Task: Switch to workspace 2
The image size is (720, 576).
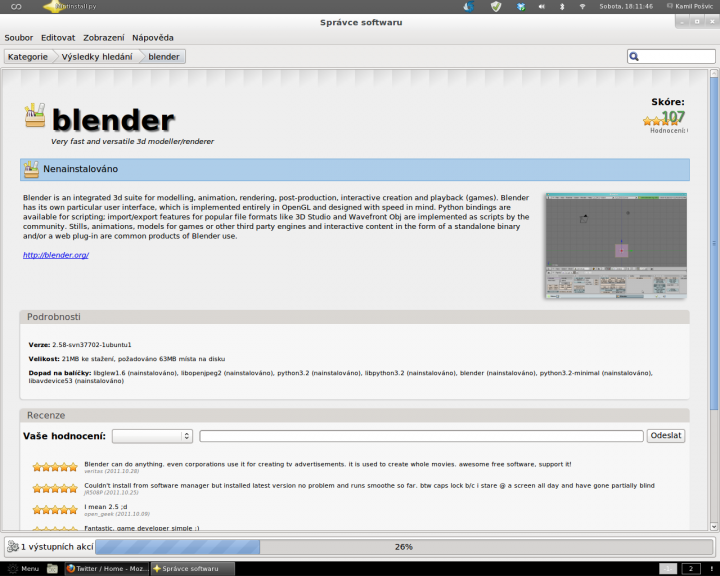Action: 691,569
